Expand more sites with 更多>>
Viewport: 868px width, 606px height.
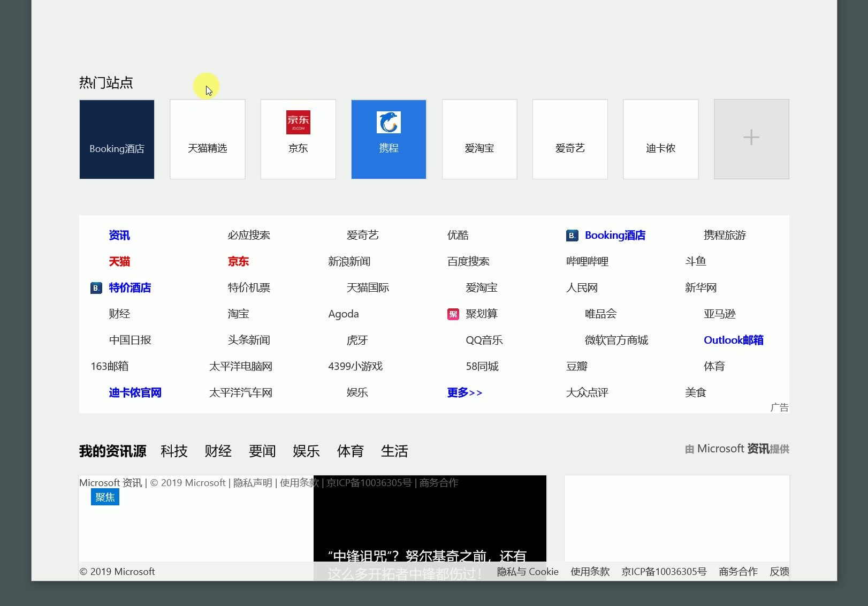tap(465, 392)
